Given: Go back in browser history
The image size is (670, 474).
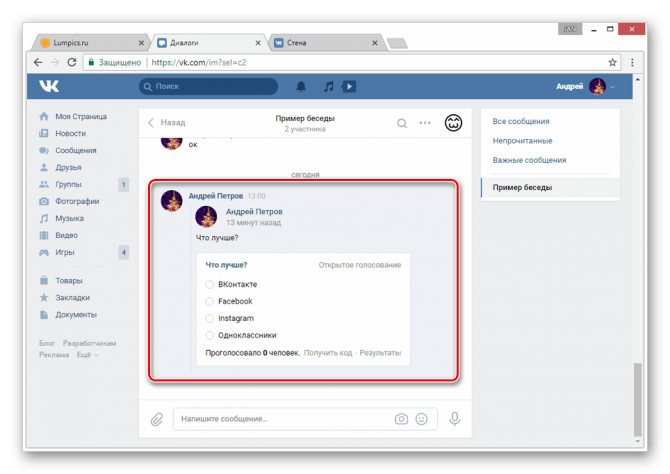Looking at the screenshot, I should pyautogui.click(x=38, y=62).
